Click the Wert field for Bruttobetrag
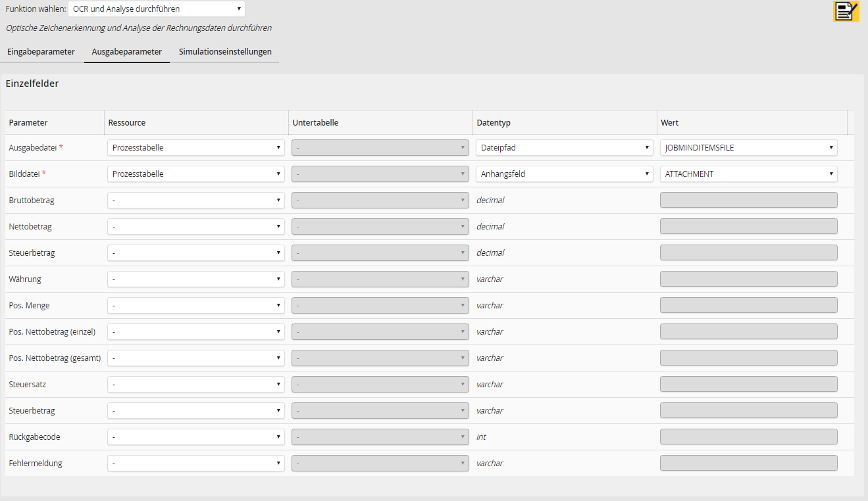Viewport: 868px width, 501px height. click(x=749, y=201)
